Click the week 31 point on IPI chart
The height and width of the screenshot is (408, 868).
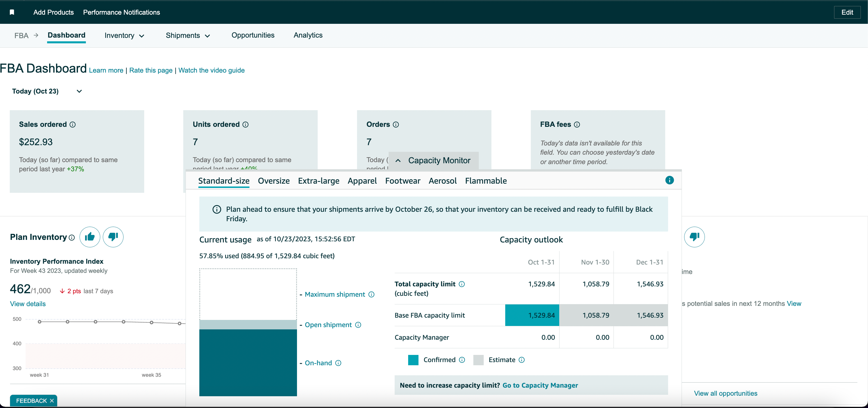(39, 322)
